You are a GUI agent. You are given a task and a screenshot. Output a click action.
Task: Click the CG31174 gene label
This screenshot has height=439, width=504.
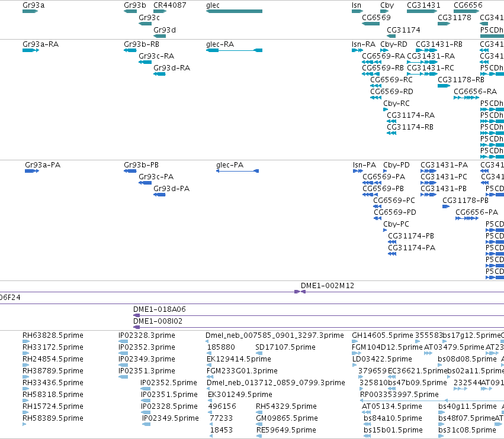(x=403, y=30)
